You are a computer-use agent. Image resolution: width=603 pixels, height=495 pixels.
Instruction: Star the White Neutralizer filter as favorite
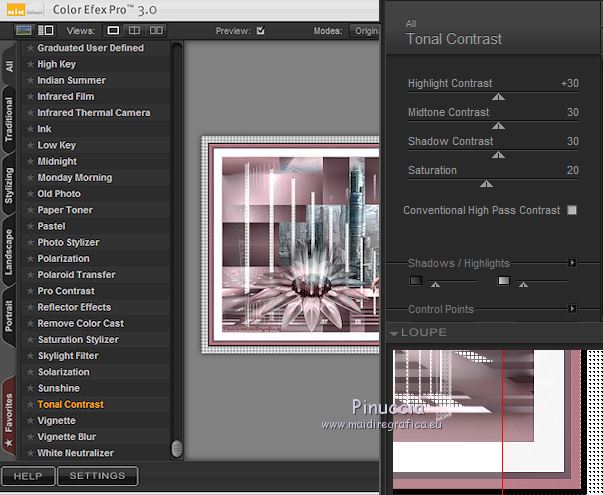[30, 453]
